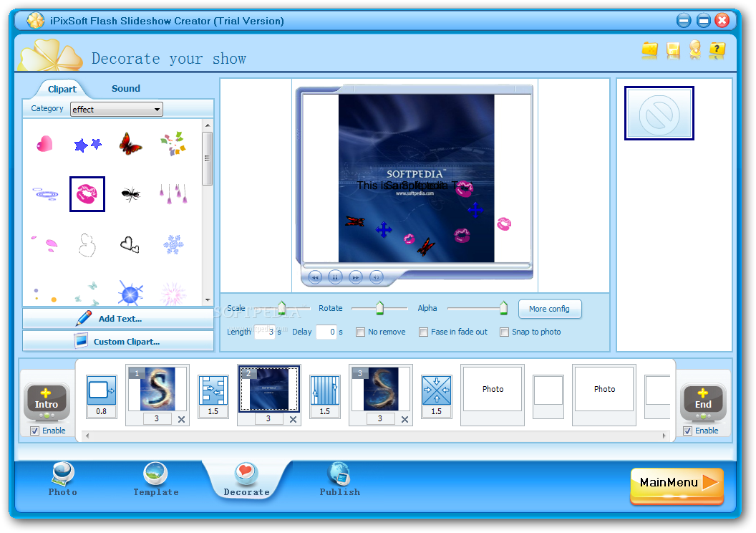
Task: Select the pink heart clipart
Action: [44, 144]
